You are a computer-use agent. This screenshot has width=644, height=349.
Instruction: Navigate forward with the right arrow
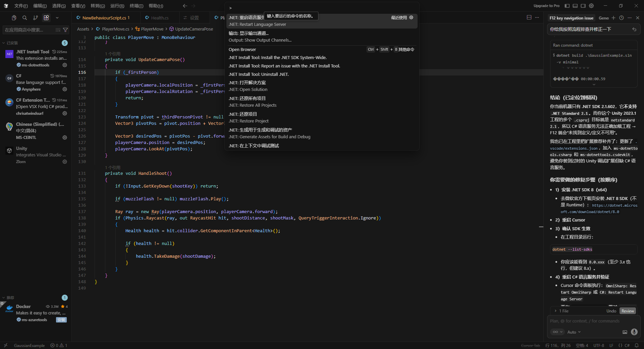[x=193, y=6]
